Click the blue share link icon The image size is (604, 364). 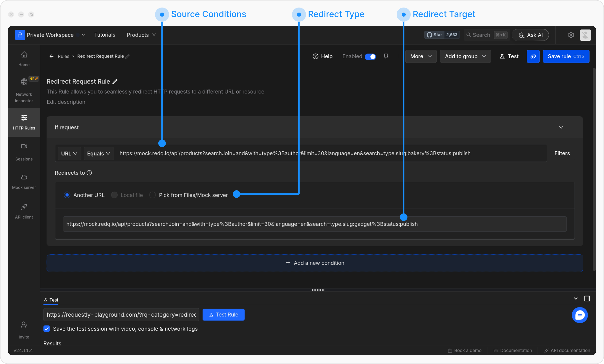(533, 56)
